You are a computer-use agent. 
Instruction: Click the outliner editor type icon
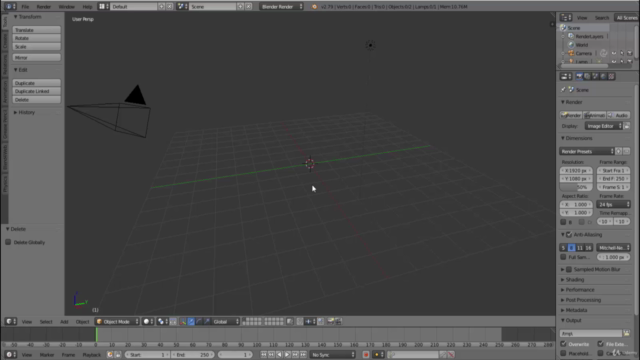click(566, 18)
